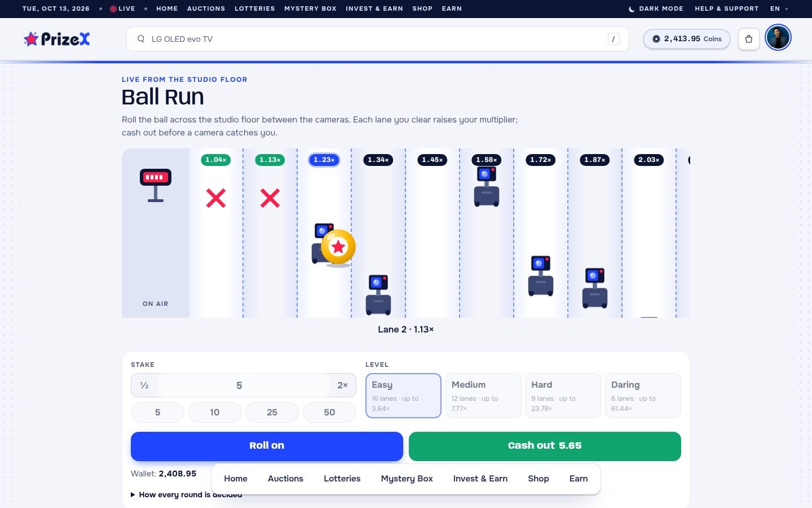Image resolution: width=812 pixels, height=508 pixels.
Task: Click the 2.03× multiplier badge
Action: click(x=649, y=160)
